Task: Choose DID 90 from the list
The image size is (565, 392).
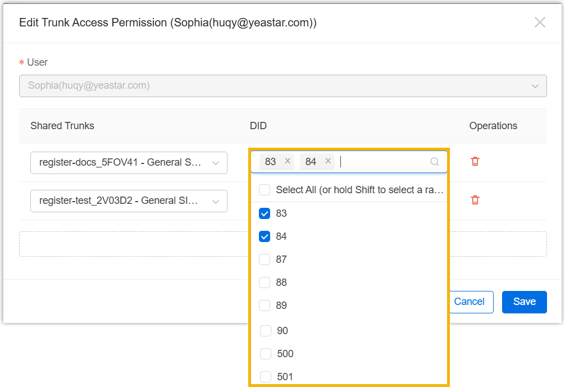Action: (266, 331)
